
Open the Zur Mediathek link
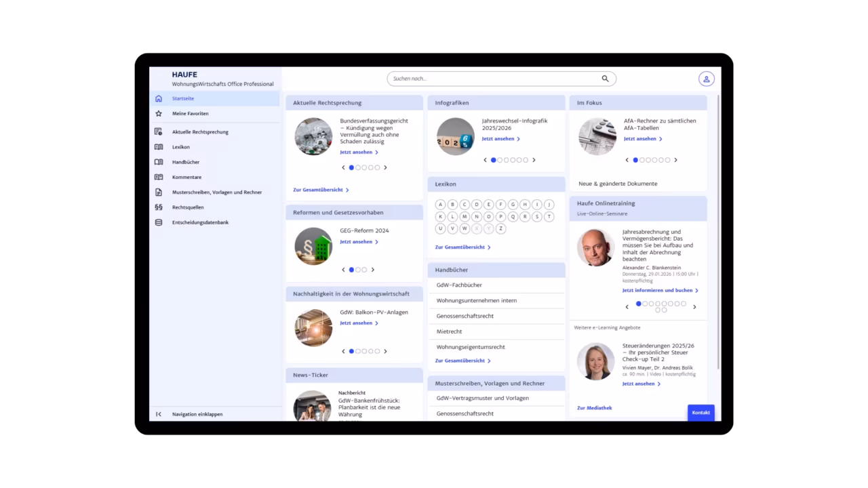click(x=594, y=408)
